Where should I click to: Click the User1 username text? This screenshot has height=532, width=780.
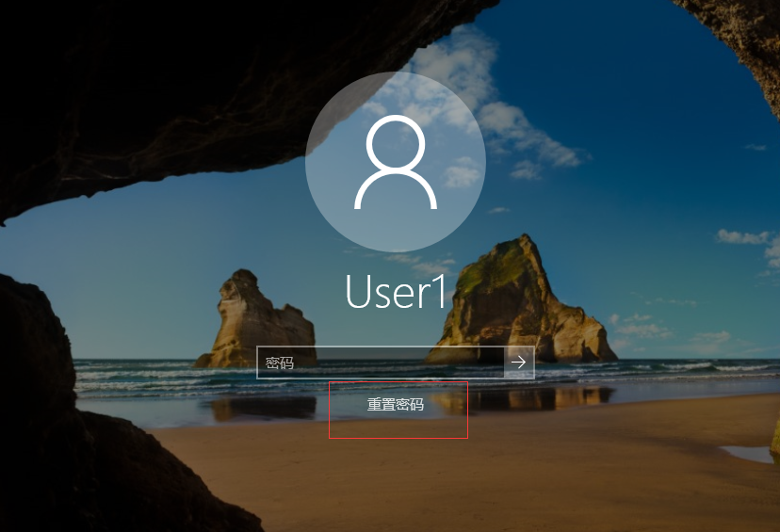[396, 292]
